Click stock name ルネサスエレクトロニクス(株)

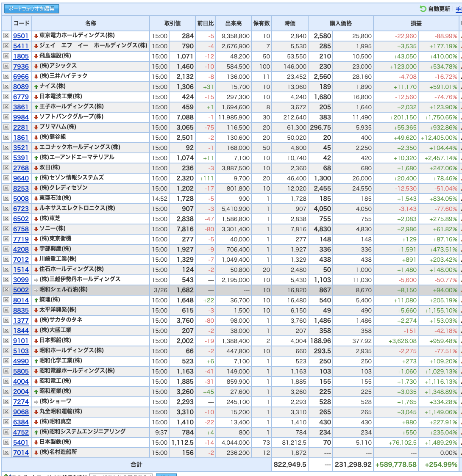(77, 208)
